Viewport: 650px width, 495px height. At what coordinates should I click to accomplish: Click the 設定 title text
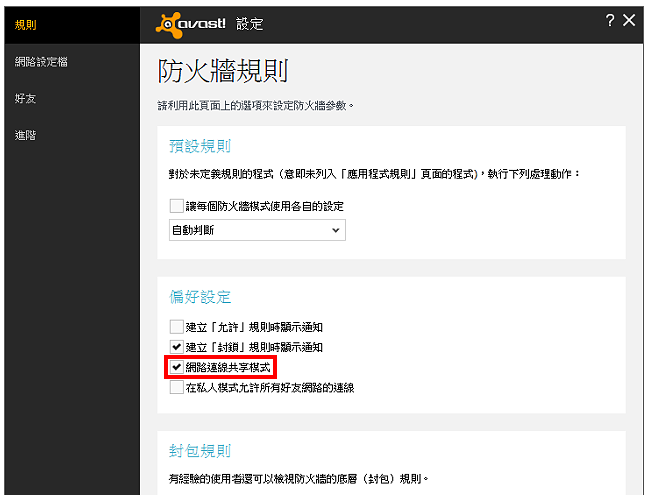pos(250,24)
